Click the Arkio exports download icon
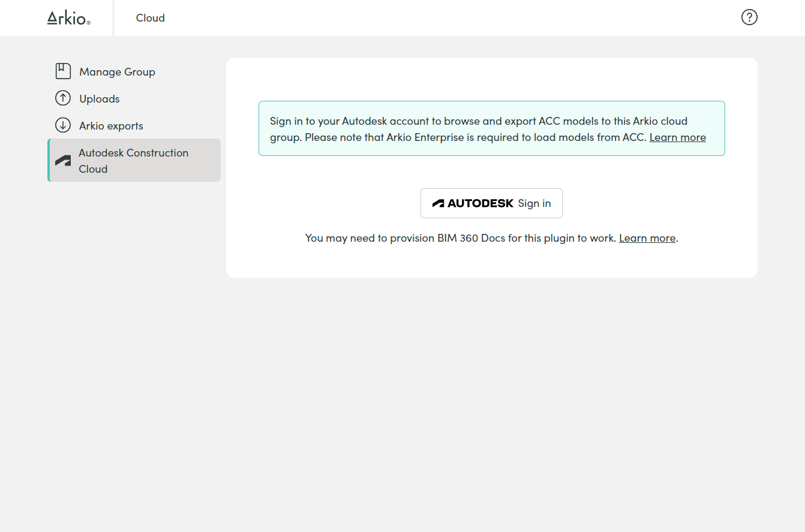The width and height of the screenshot is (805, 532). click(63, 125)
